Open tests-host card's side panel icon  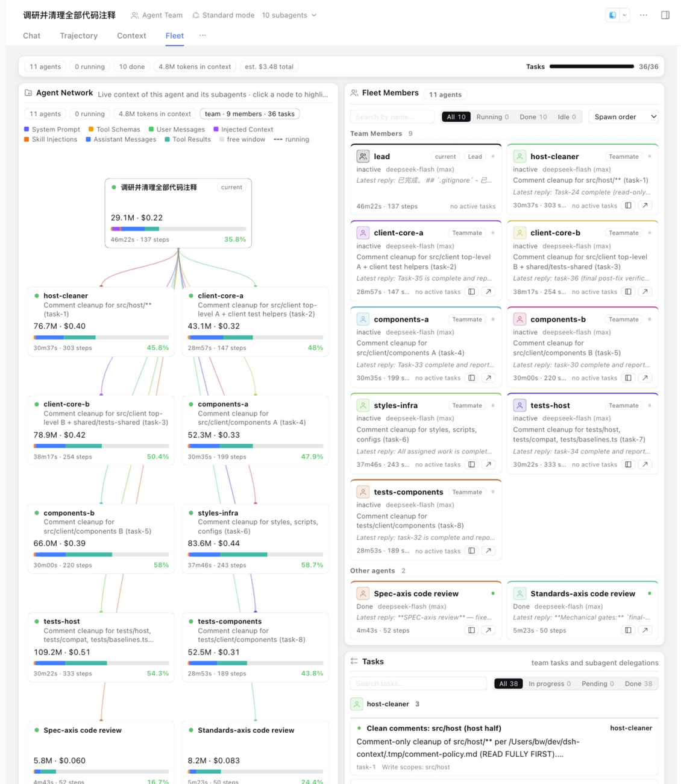coord(629,464)
